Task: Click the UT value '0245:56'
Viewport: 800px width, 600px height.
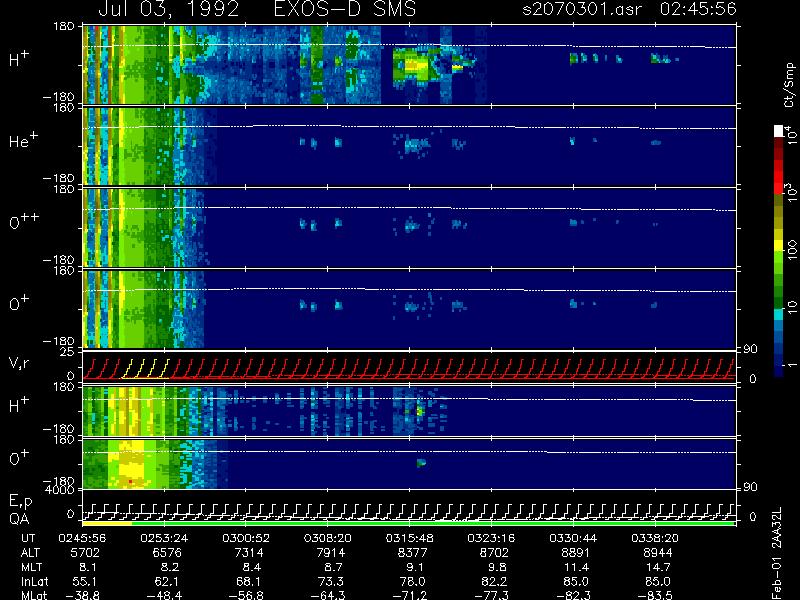Action: coord(82,538)
